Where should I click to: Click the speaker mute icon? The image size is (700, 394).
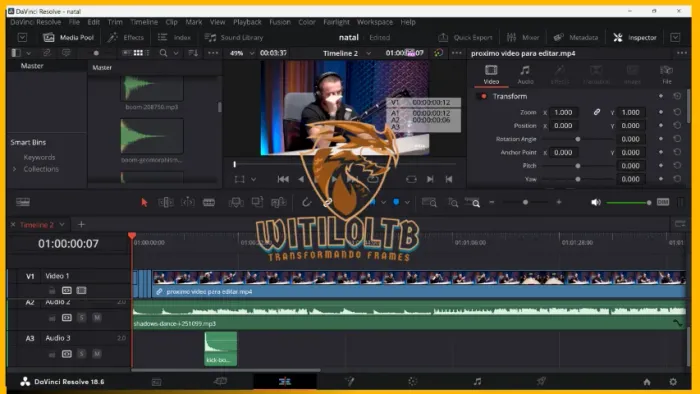[596, 203]
